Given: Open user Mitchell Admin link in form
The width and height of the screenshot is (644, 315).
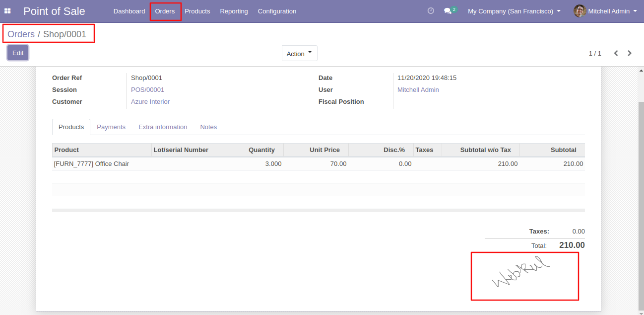Looking at the screenshot, I should 418,90.
